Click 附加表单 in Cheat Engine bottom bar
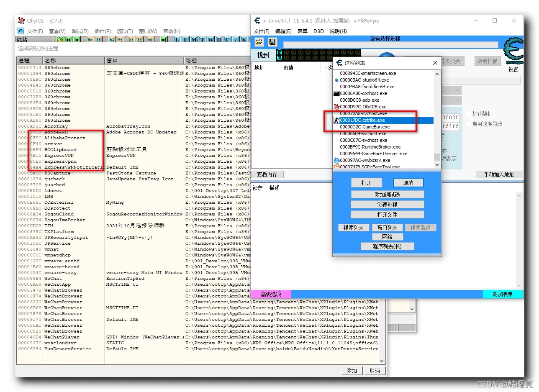539x392 pixels. 503,294
